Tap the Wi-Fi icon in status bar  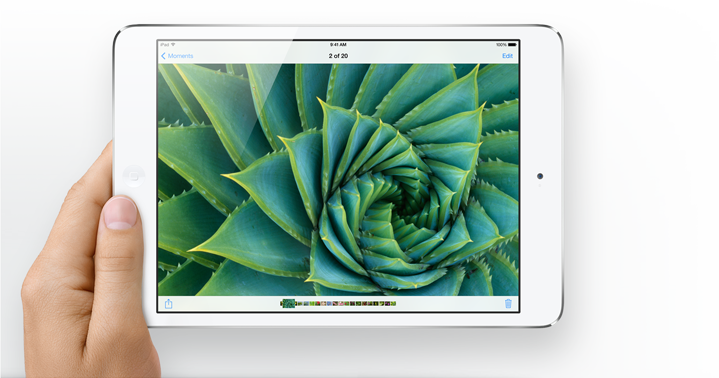click(x=173, y=44)
